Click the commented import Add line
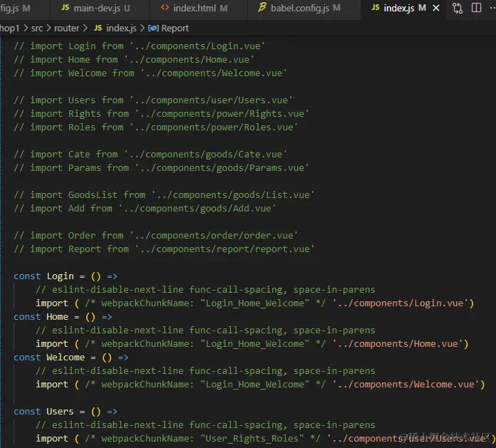 [x=145, y=209]
